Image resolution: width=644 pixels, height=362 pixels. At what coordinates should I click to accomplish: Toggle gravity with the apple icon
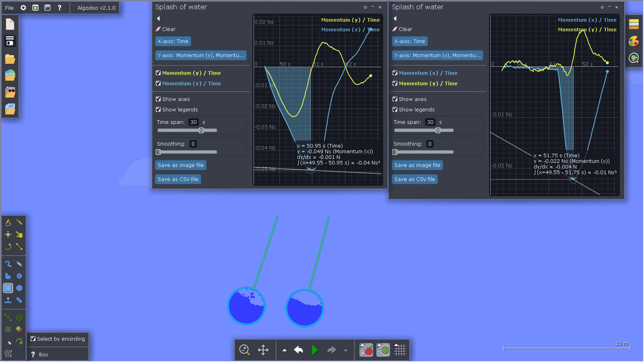point(367,350)
